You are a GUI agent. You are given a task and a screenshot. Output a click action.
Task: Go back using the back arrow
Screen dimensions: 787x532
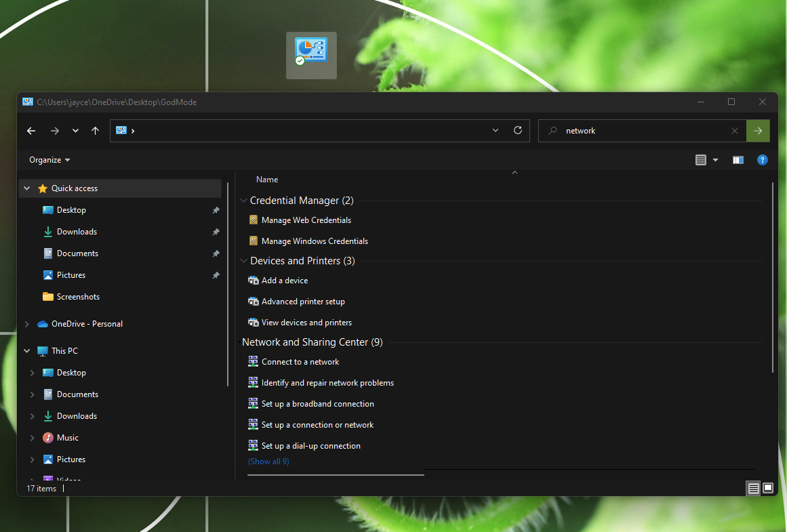click(x=31, y=131)
